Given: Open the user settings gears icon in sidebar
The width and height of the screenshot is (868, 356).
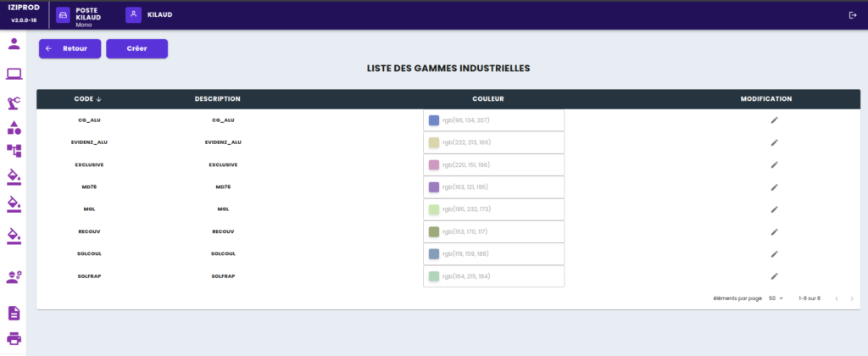Looking at the screenshot, I should click(x=14, y=277).
